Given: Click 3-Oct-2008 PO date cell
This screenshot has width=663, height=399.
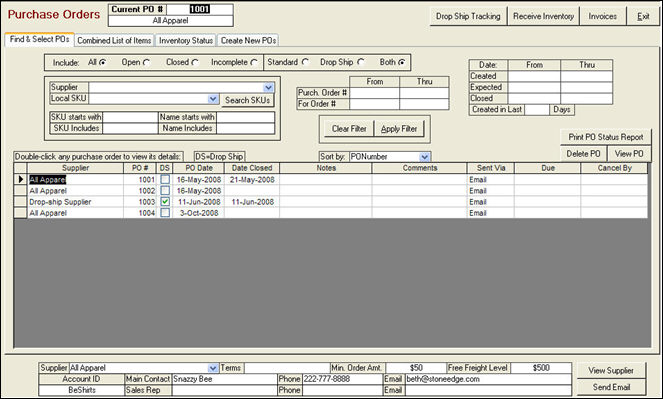Looking at the screenshot, I should click(199, 213).
